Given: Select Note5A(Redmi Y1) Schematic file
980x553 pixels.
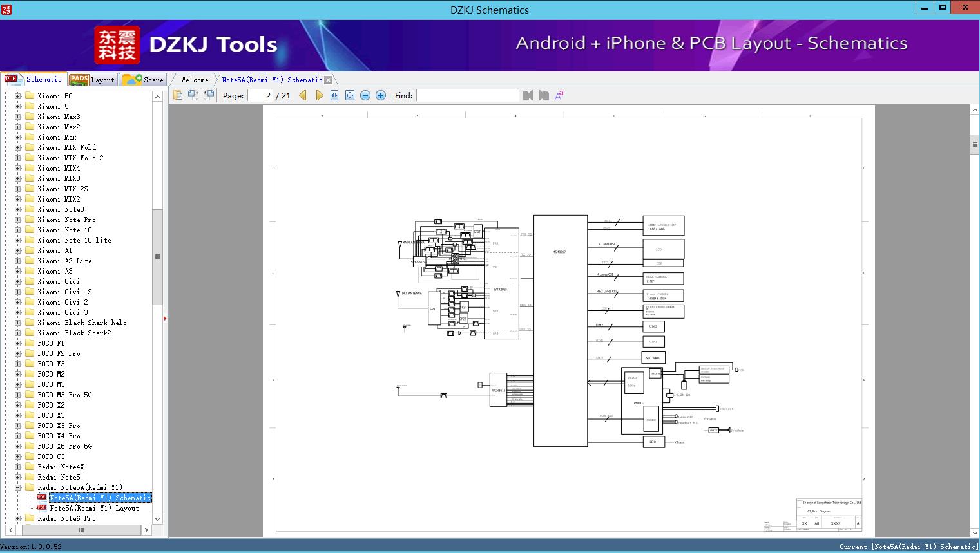Looking at the screenshot, I should [100, 498].
